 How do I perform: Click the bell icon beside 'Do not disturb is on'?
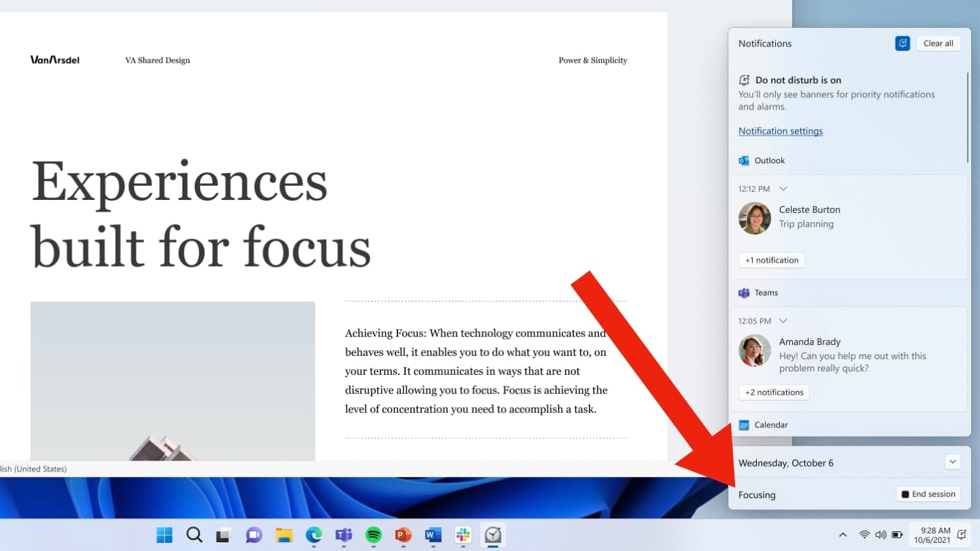tap(745, 80)
